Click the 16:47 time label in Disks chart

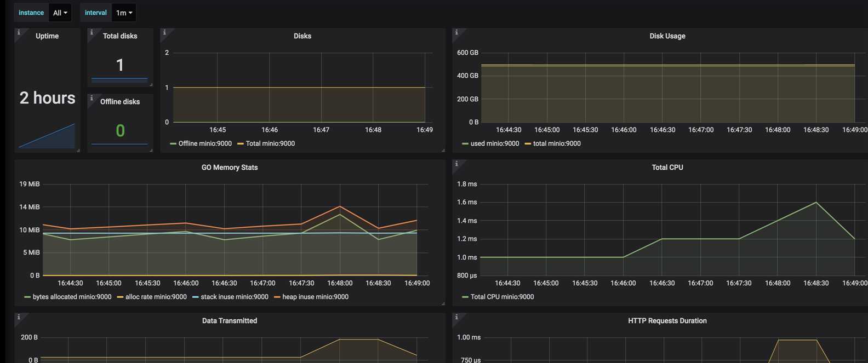coord(321,130)
